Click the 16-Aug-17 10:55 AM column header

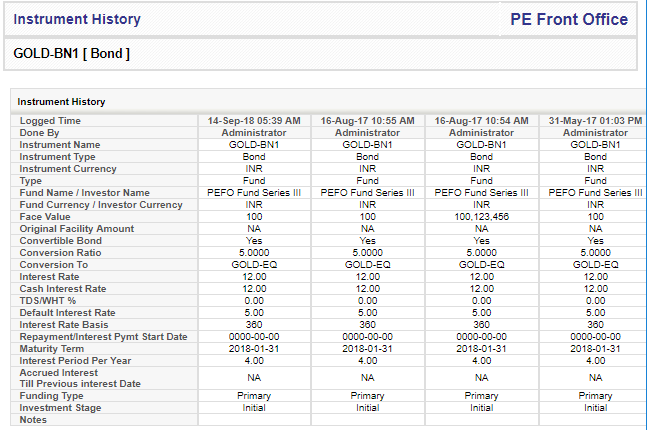[x=368, y=120]
